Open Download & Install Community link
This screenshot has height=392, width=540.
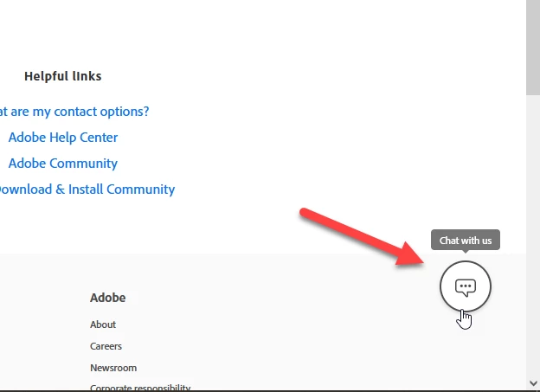[87, 190]
